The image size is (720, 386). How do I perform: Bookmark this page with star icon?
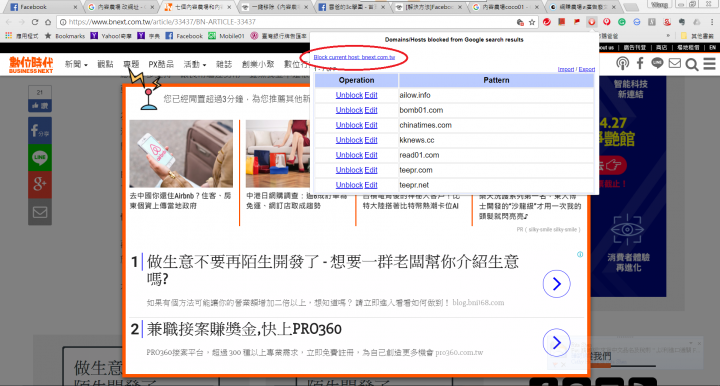coord(532,22)
